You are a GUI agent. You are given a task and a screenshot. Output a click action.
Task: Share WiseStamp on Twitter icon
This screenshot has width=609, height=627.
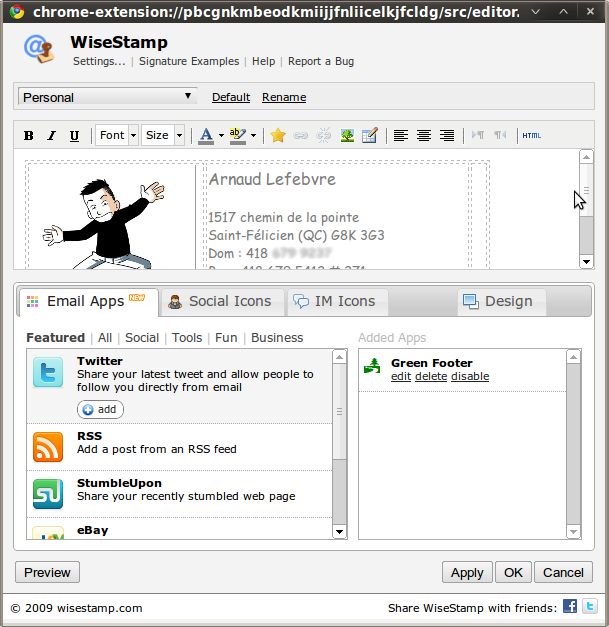pos(590,606)
